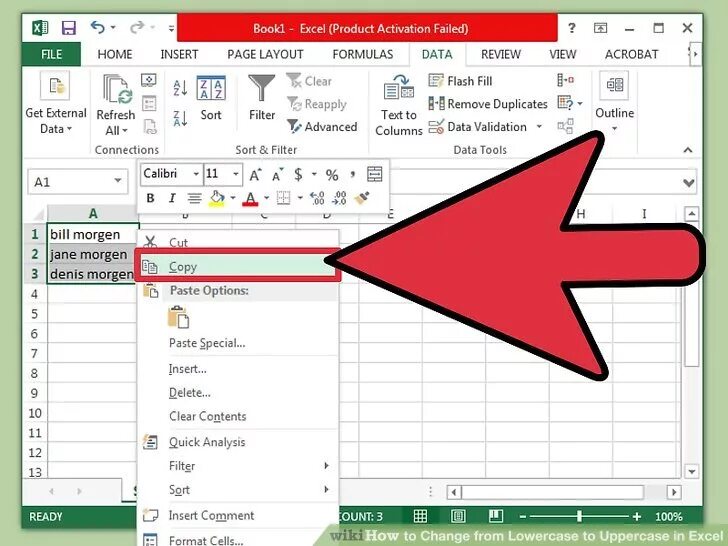The height and width of the screenshot is (546, 728).
Task: Click the zoom out minus button
Action: 523,516
